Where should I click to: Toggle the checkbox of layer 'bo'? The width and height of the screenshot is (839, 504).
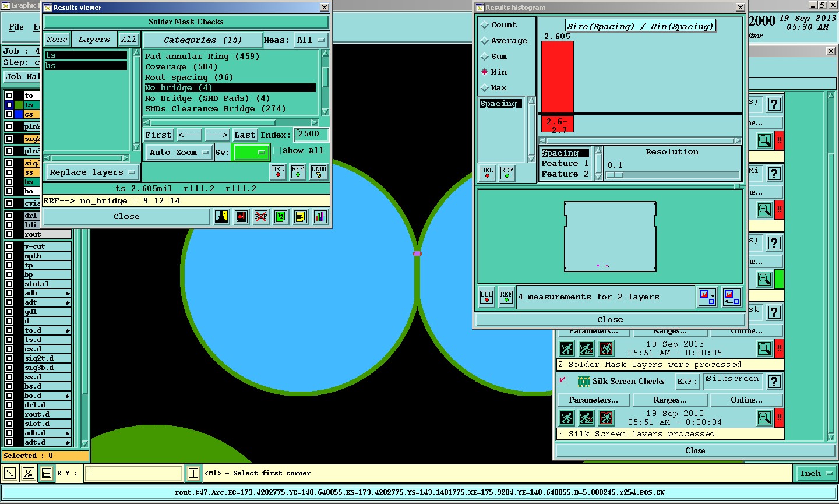pyautogui.click(x=9, y=191)
